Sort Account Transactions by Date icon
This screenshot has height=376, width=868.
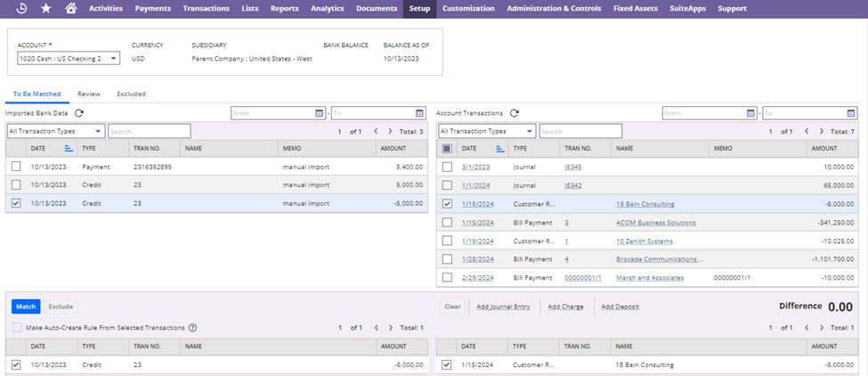[500, 149]
